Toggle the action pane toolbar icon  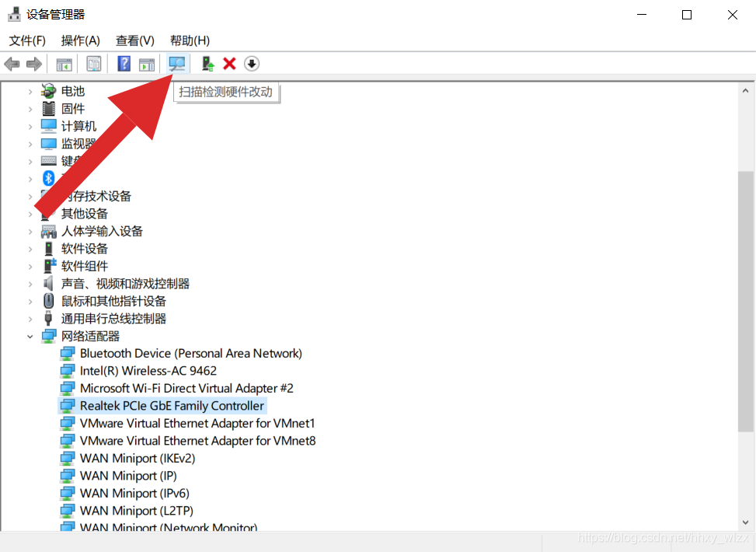coord(147,64)
